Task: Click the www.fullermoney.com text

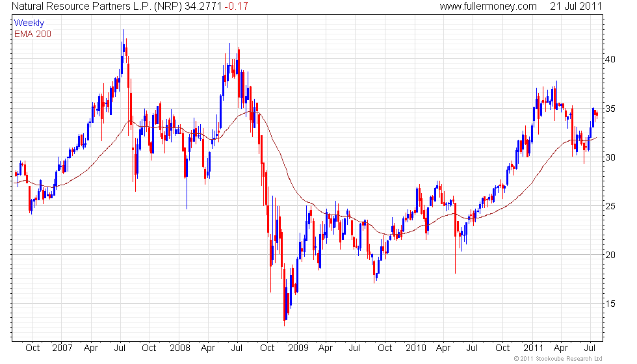Action: (488, 6)
